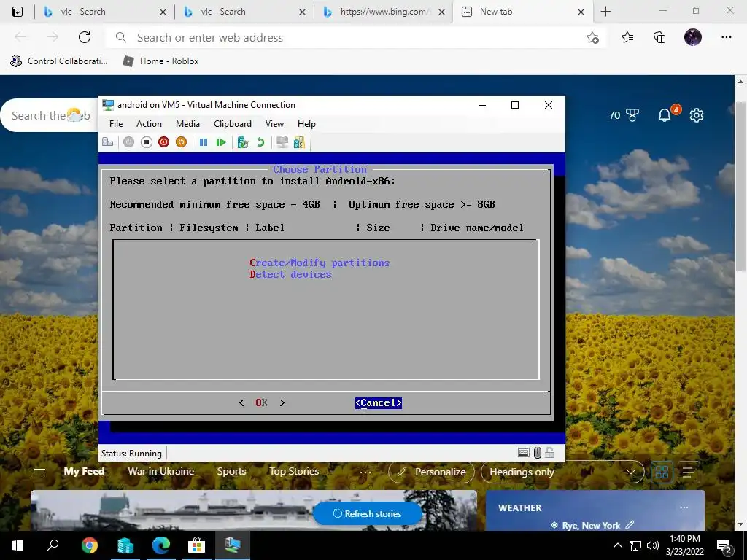Image resolution: width=747 pixels, height=560 pixels.
Task: Open Home - Roblox bookmark
Action: 161,61
